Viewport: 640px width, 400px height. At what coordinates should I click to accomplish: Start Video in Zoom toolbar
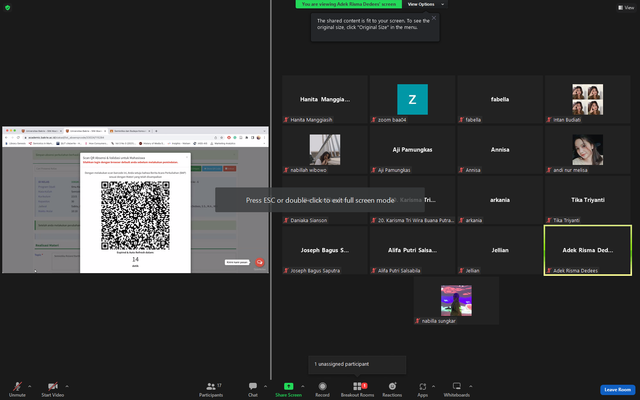[x=53, y=389]
